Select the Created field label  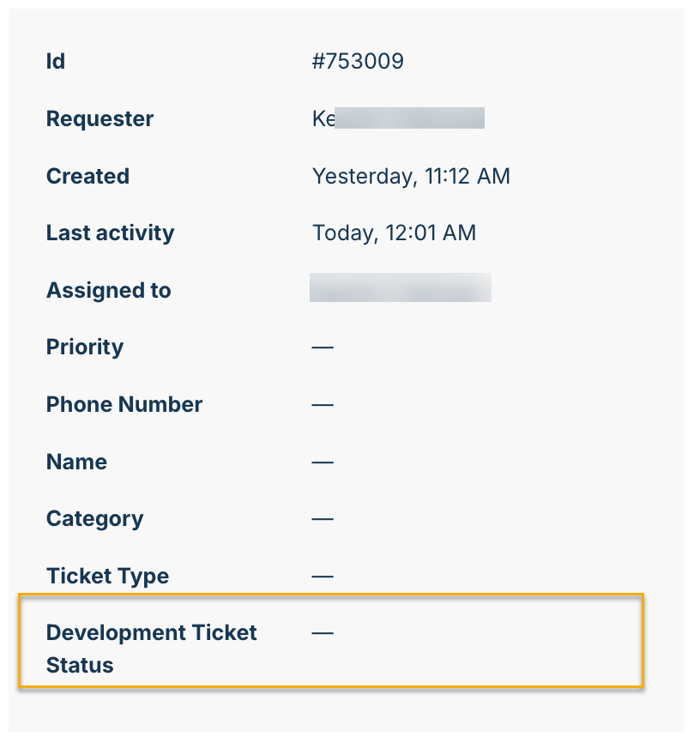(x=87, y=176)
